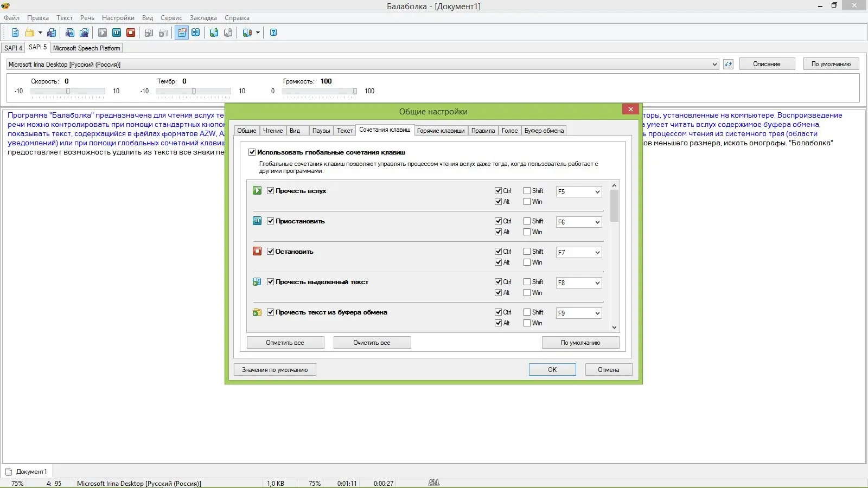This screenshot has height=488, width=868.
Task: Click the yellow open-folder toolbar icon
Action: point(30,33)
